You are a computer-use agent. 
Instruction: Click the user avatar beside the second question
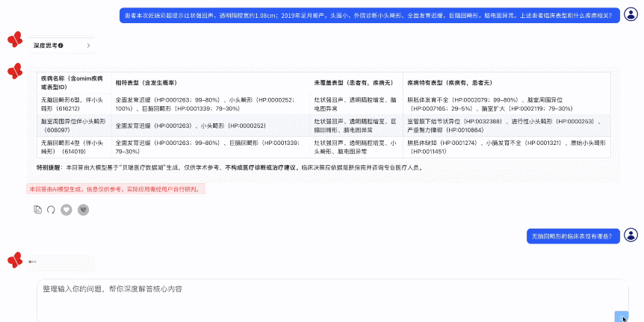pyautogui.click(x=631, y=235)
